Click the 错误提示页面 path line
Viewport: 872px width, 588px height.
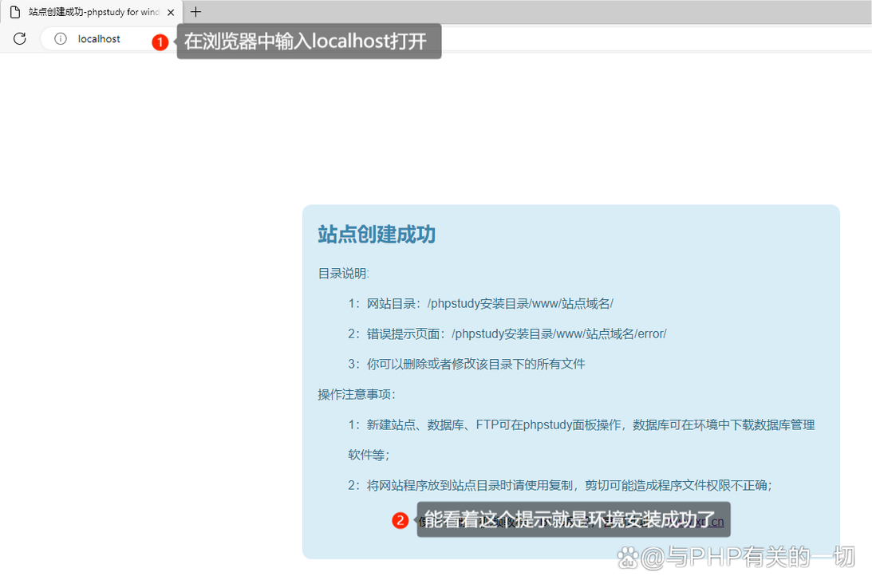pyautogui.click(x=507, y=333)
